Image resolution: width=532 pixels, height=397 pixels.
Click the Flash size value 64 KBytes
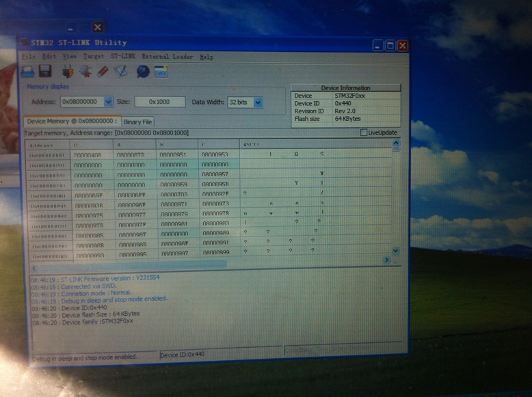[x=347, y=119]
